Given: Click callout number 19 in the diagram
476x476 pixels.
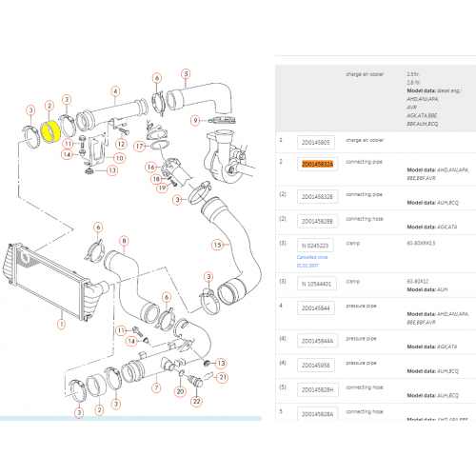Looking at the screenshot, I should click(162, 188).
